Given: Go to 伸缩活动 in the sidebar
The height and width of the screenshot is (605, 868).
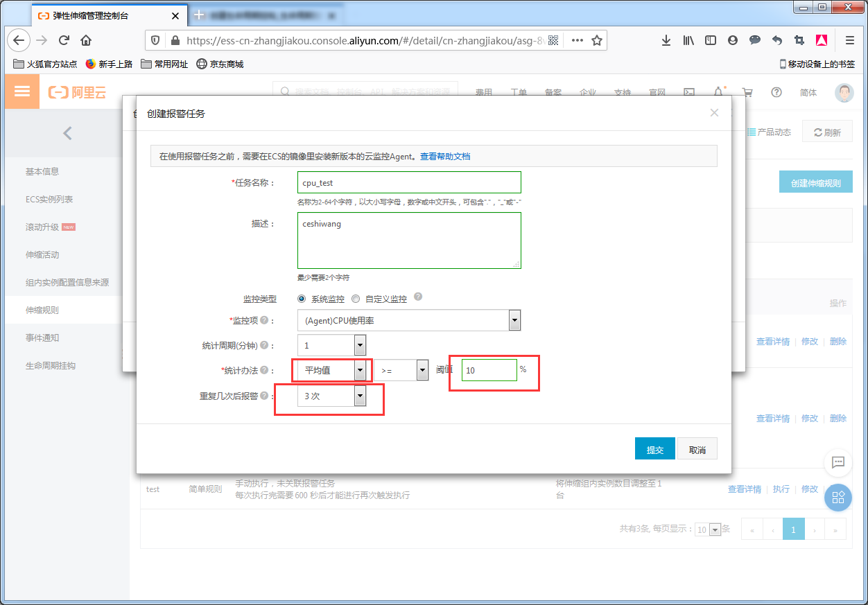Looking at the screenshot, I should click(42, 254).
